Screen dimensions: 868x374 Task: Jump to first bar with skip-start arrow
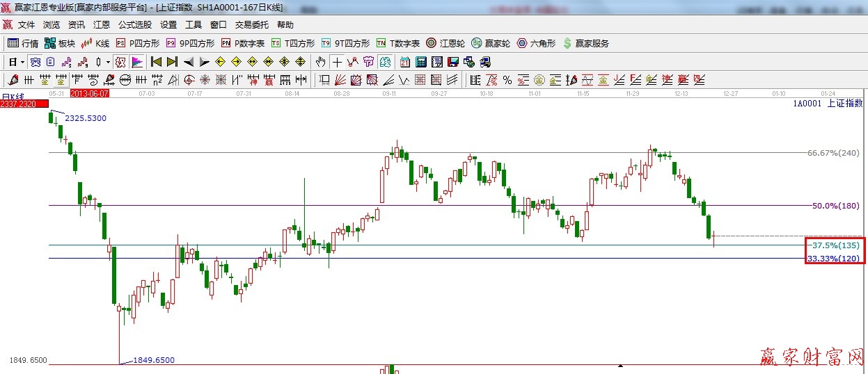156,62
